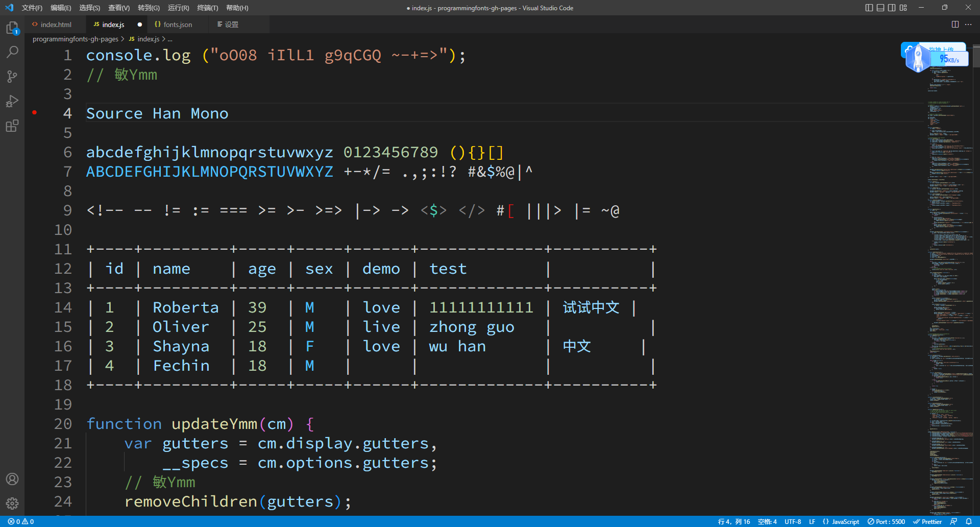Click the code minimap
Viewport: 980px width, 527px height.
click(x=949, y=281)
